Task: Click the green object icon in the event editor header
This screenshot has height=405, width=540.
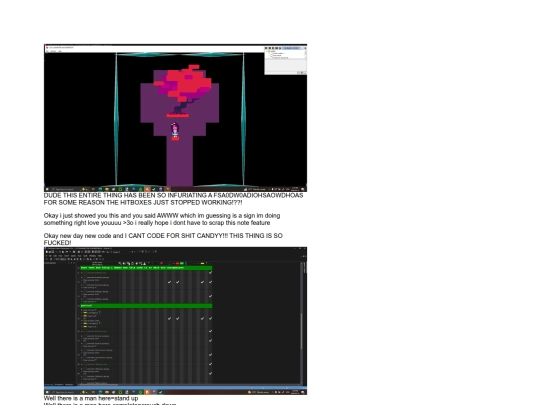Action: (182, 263)
